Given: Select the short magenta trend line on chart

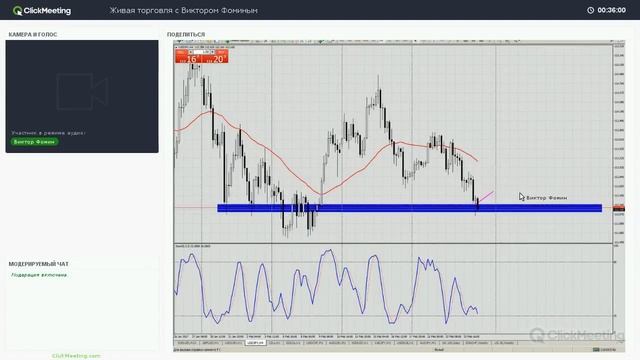Looking at the screenshot, I should click(486, 197).
